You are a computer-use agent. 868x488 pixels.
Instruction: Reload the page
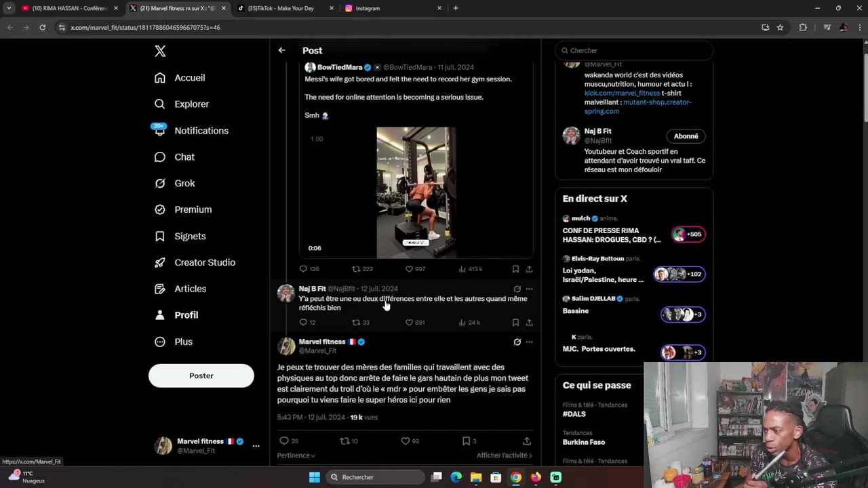pyautogui.click(x=42, y=27)
